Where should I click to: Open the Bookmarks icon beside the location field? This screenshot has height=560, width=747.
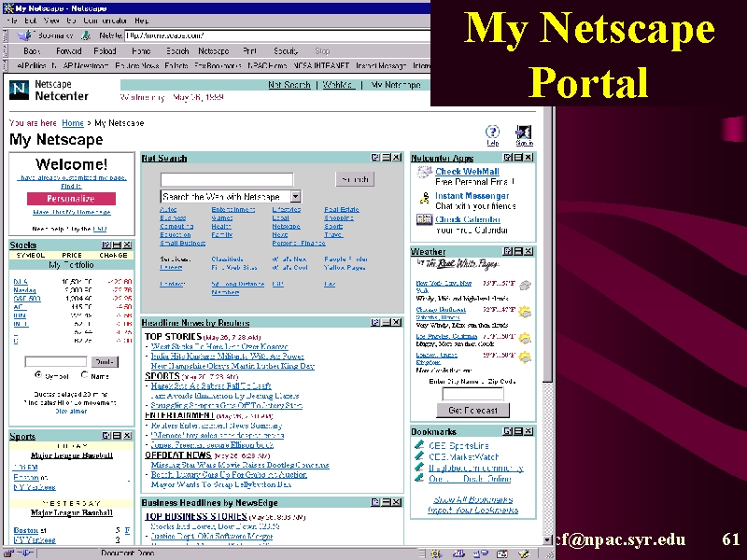[25, 35]
